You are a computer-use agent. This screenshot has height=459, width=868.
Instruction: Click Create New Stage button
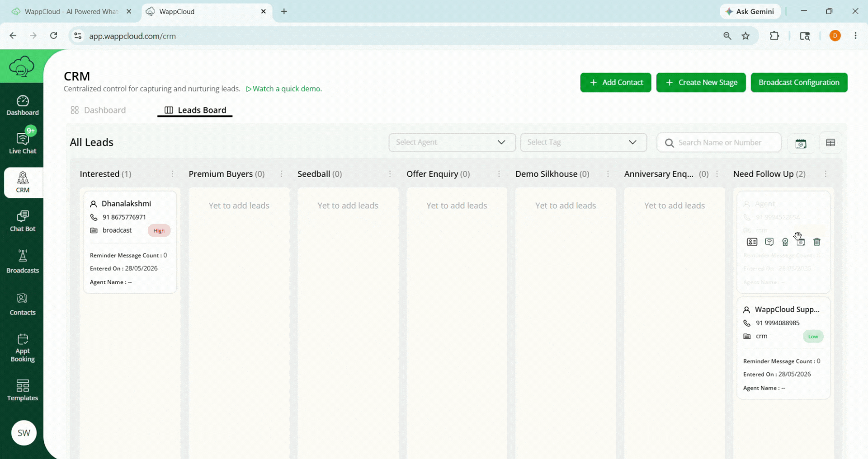(701, 82)
